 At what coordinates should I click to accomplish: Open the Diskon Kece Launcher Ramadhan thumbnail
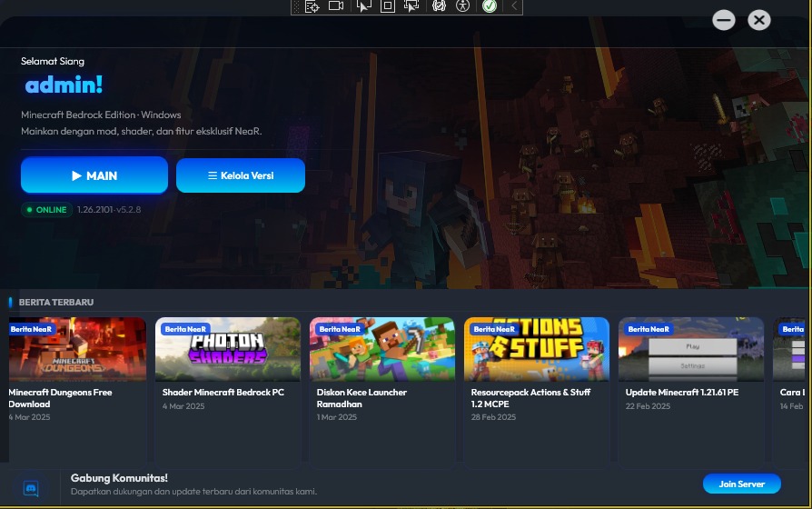point(382,349)
